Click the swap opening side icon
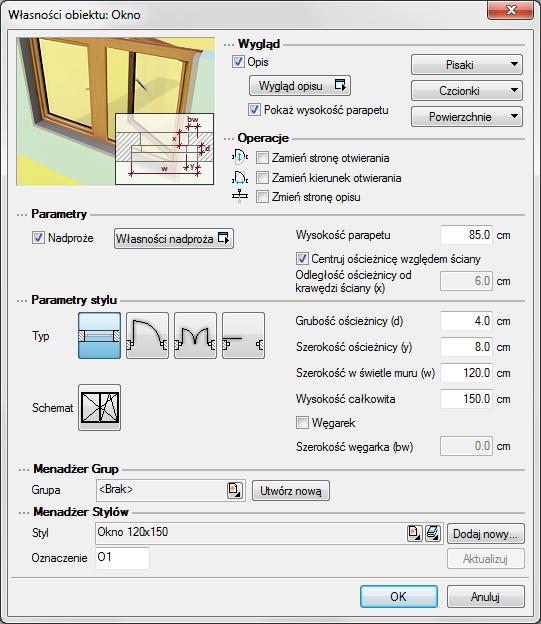Screen dimensions: 541x624 [x=240, y=157]
